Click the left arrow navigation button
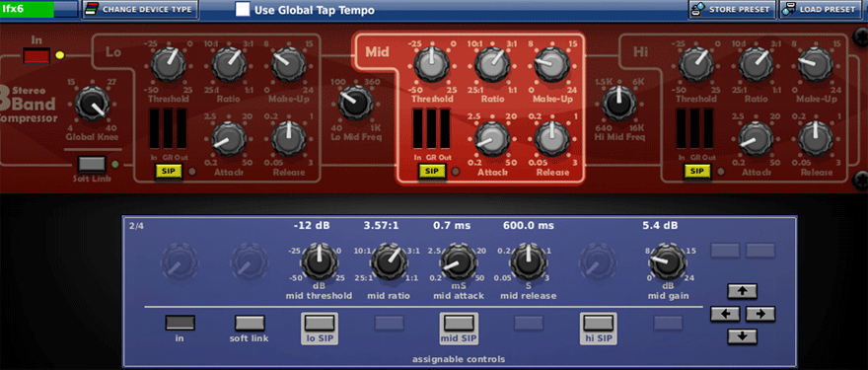Viewport: 868px width, 370px height. 725,314
